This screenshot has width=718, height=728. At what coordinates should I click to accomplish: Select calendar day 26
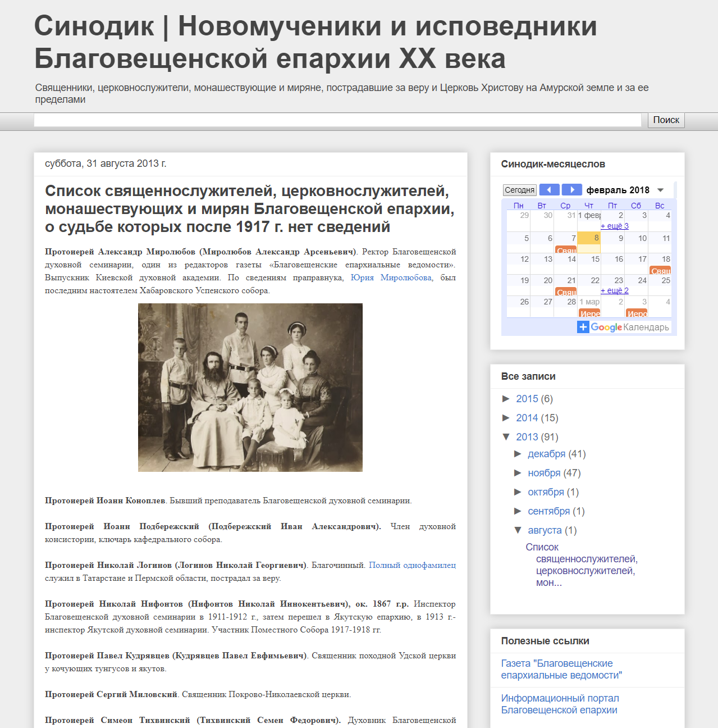coord(524,302)
